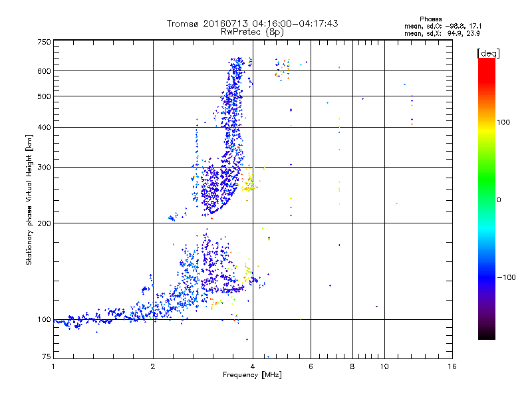Viewport: 532px width, 399px height.
Task: Click the 'mean, sd,O: -98.8, 17.1' line
Action: pos(443,26)
